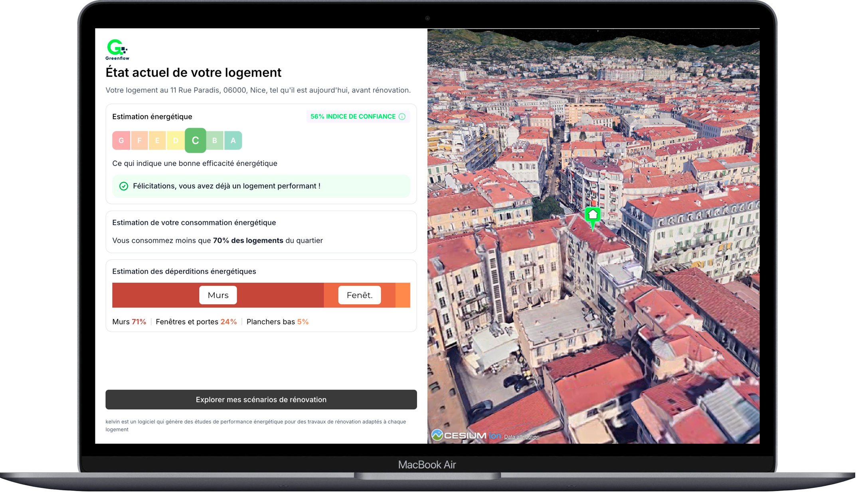Click the confidence index info icon

point(402,117)
